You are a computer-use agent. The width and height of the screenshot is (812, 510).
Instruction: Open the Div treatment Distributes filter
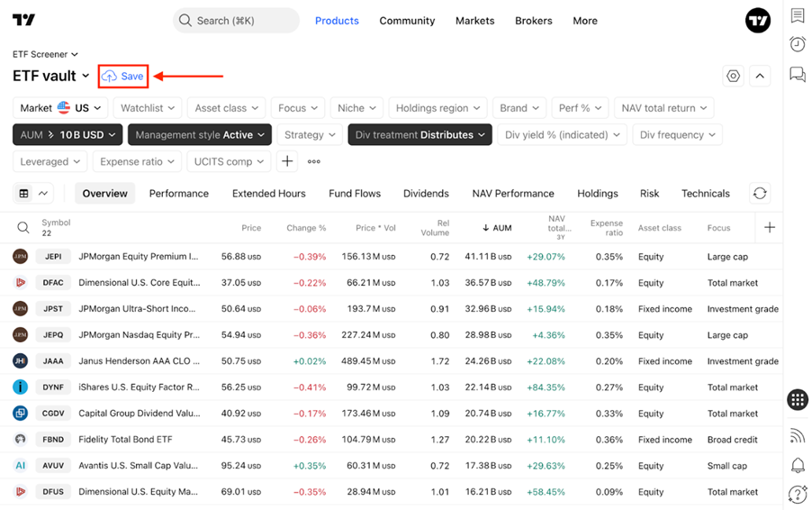(x=420, y=135)
